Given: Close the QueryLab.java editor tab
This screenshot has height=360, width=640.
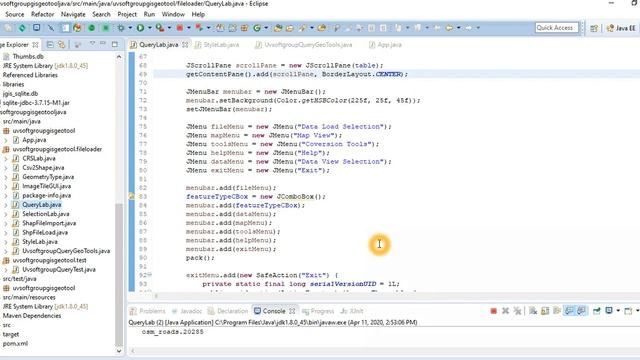Looking at the screenshot, I should point(185,44).
